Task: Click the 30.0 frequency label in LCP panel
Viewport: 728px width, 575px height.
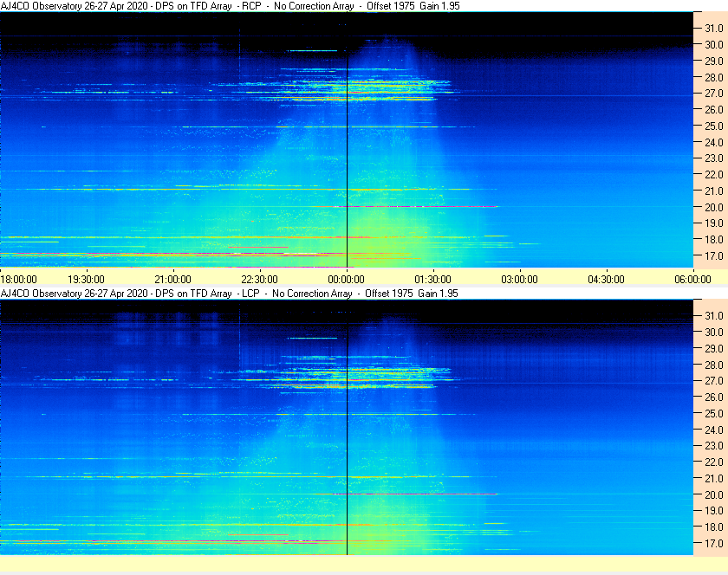Action: click(714, 332)
